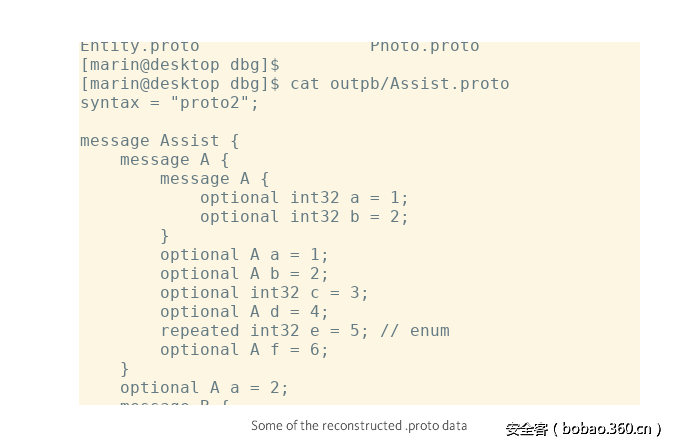676x447 pixels.
Task: Click the 'optional A a = 1;' line
Action: click(244, 255)
